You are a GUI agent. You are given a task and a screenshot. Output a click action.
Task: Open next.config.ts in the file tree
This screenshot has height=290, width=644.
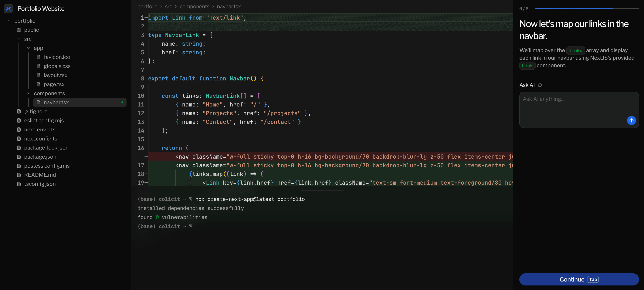point(40,139)
